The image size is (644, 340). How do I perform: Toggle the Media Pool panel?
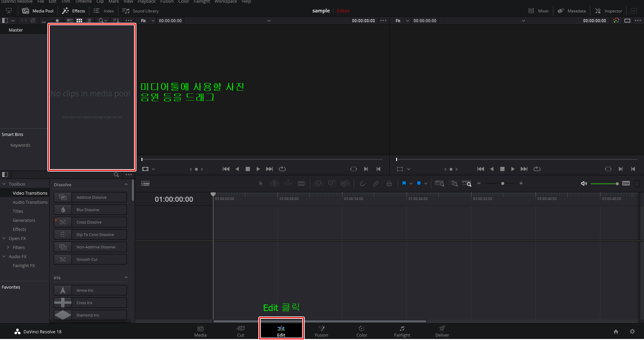(38, 11)
